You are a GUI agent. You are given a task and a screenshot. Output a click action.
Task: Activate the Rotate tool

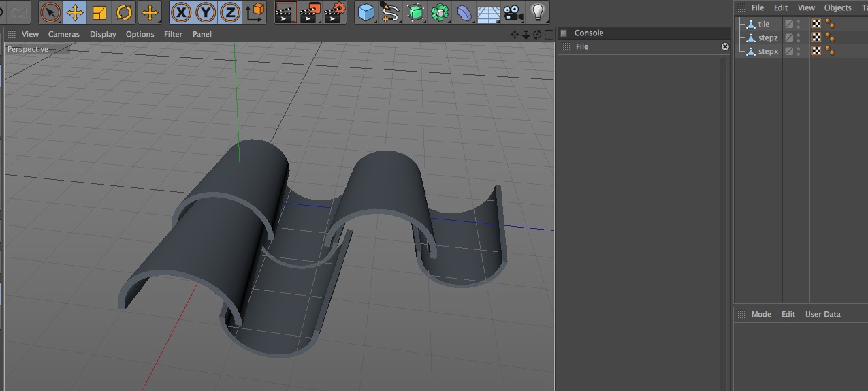124,12
